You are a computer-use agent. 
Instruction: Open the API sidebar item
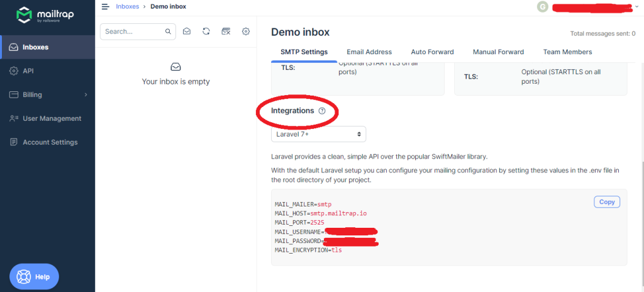click(48, 70)
